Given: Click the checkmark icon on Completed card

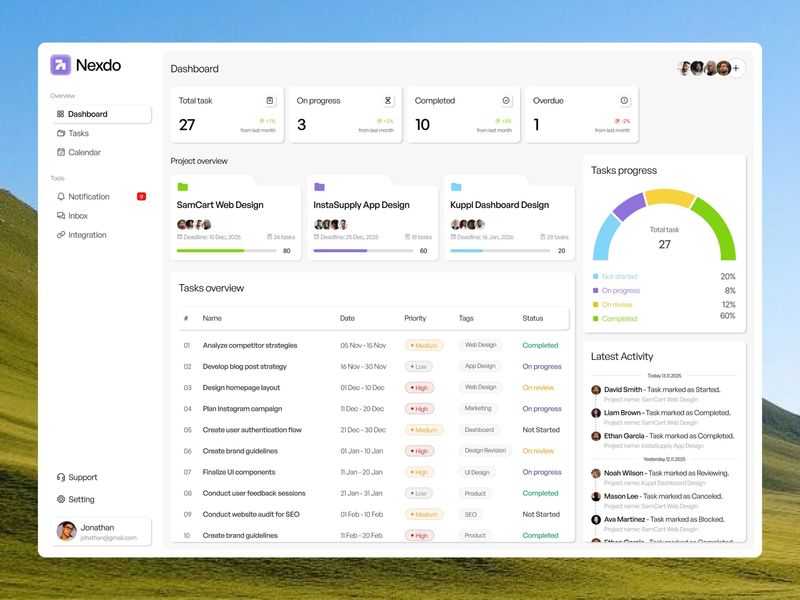Looking at the screenshot, I should 505,100.
